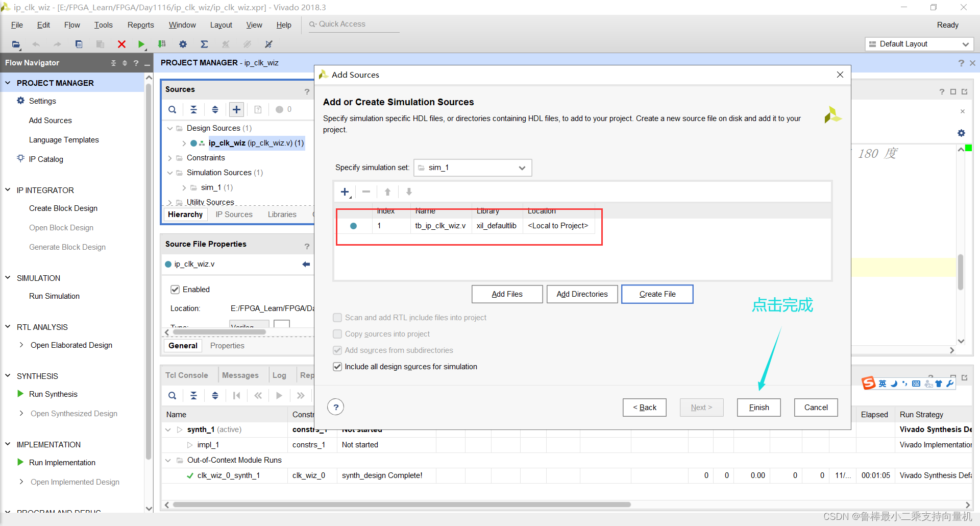This screenshot has height=526, width=980.
Task: Open settings gear in main toolbar
Action: 183,44
